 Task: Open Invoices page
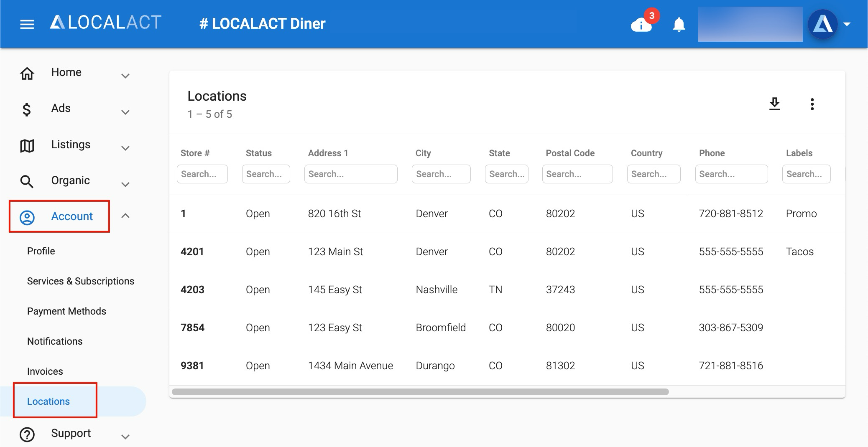pos(45,371)
